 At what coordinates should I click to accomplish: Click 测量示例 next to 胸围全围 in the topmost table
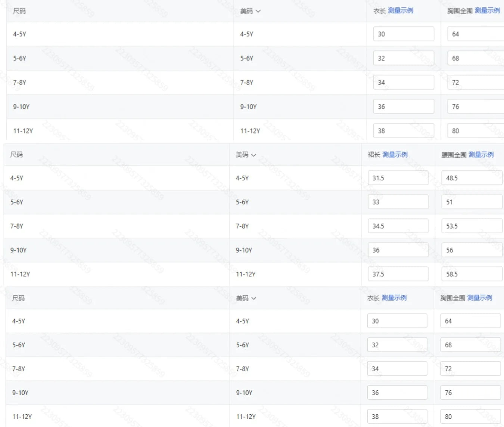point(487,10)
